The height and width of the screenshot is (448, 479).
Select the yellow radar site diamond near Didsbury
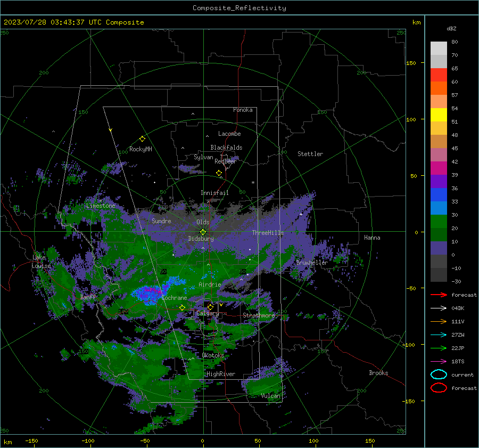(203, 232)
